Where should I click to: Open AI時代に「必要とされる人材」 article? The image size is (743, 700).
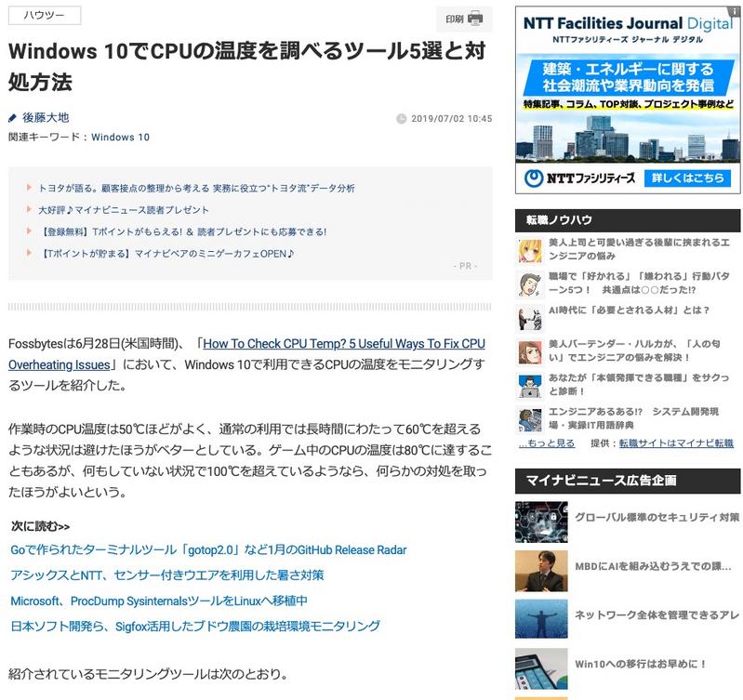[629, 310]
